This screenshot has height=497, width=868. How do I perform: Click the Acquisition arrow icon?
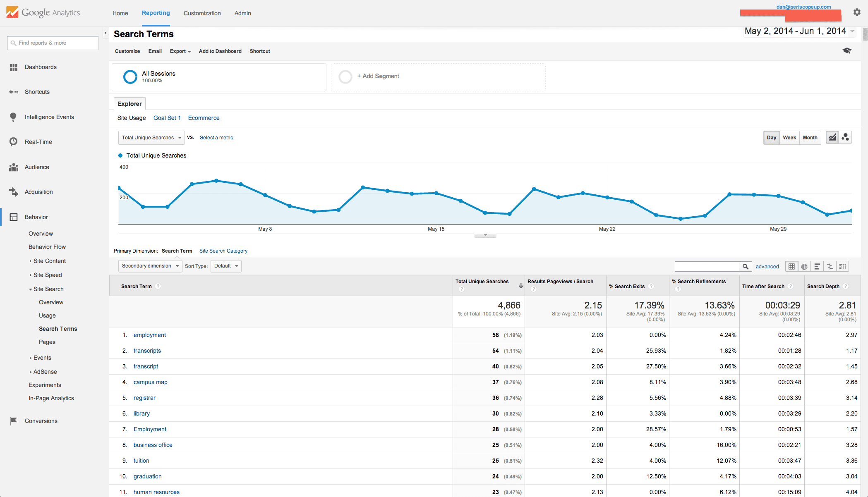point(14,192)
